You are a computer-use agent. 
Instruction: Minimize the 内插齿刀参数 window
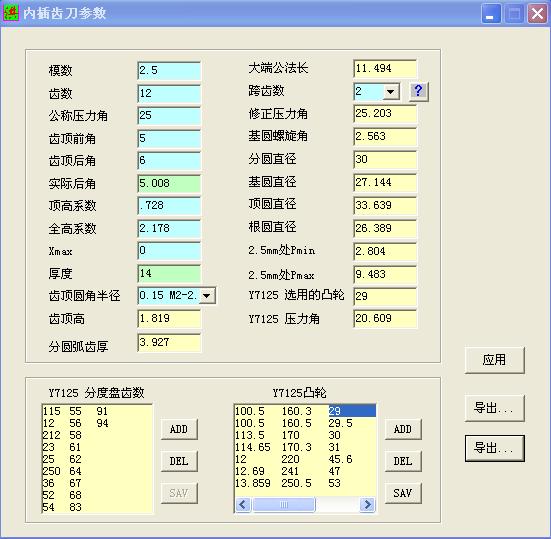[x=490, y=14]
